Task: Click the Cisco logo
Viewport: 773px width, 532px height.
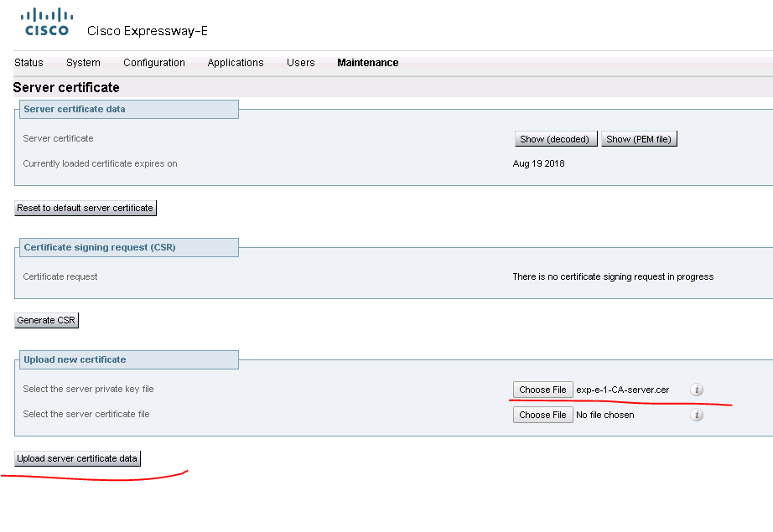Action: tap(47, 22)
